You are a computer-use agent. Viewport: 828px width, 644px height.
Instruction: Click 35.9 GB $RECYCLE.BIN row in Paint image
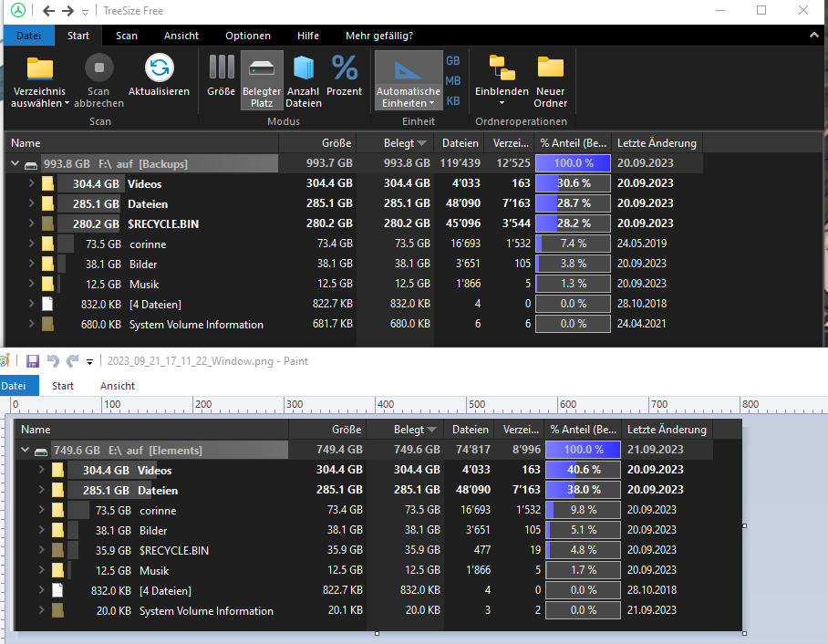[363, 550]
